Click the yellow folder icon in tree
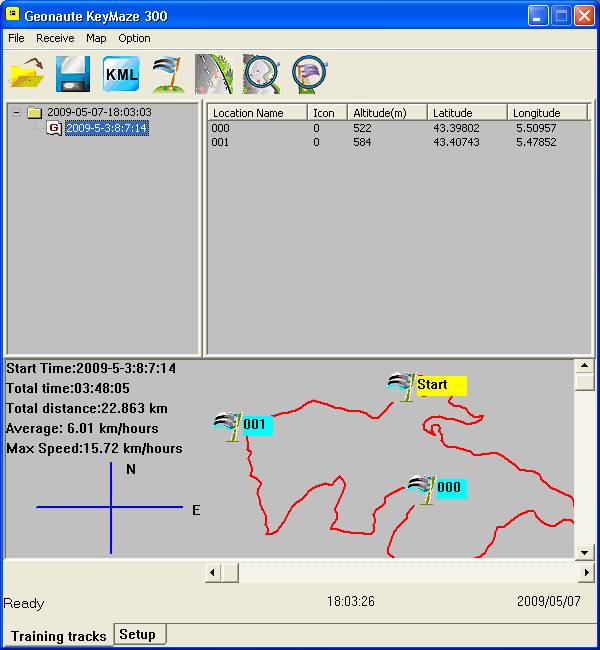600x650 pixels. tap(34, 112)
